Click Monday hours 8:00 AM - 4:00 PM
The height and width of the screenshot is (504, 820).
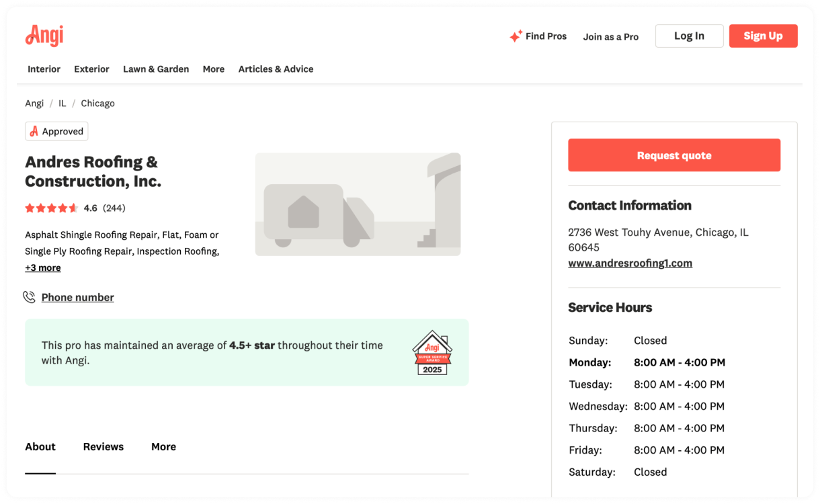[x=680, y=362]
